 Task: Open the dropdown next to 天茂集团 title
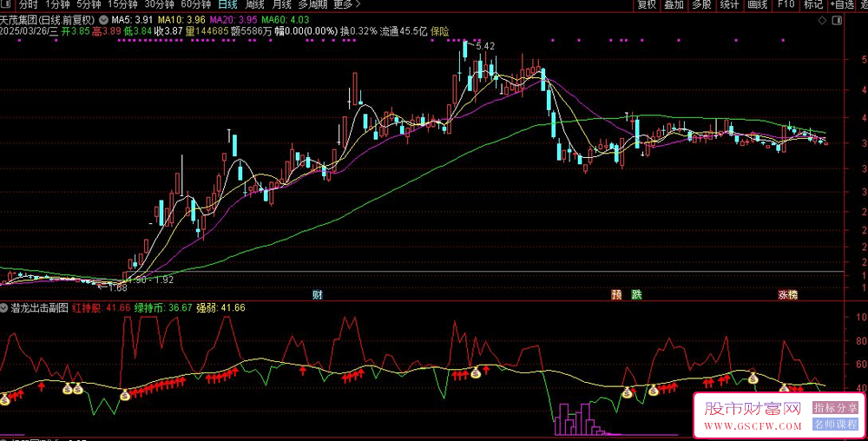pos(103,20)
